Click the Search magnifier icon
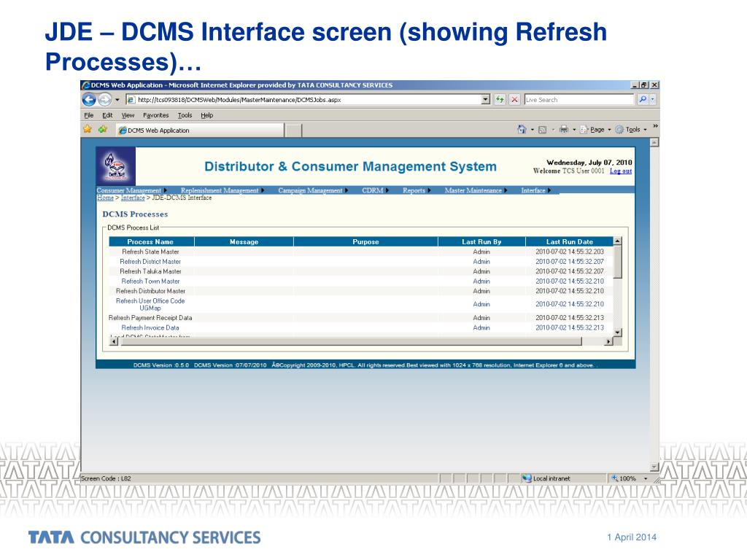Viewport: 747px width, 560px height. coord(643,99)
